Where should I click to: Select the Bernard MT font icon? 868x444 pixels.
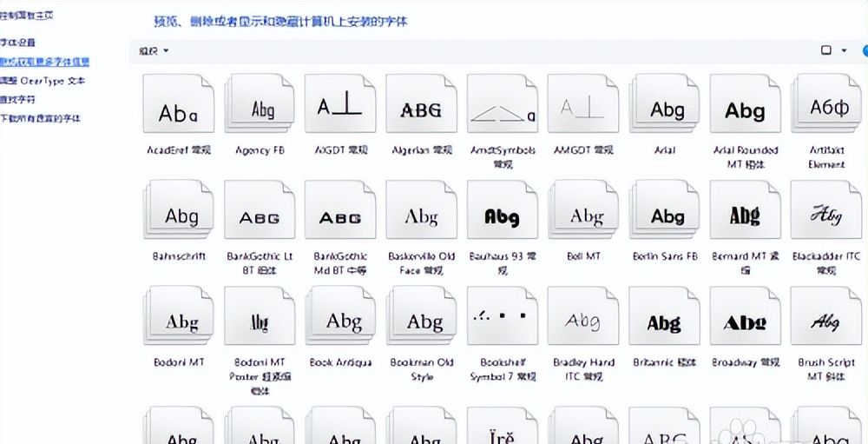click(746, 209)
